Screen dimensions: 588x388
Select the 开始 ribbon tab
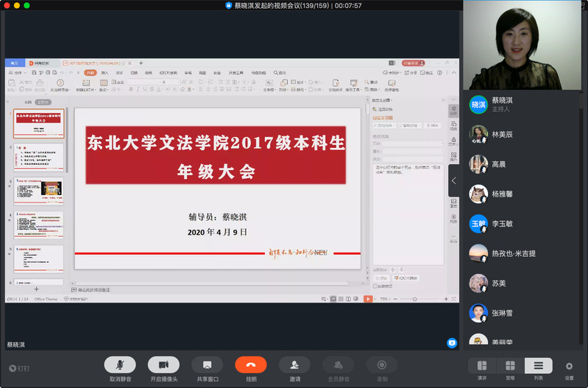click(x=90, y=73)
